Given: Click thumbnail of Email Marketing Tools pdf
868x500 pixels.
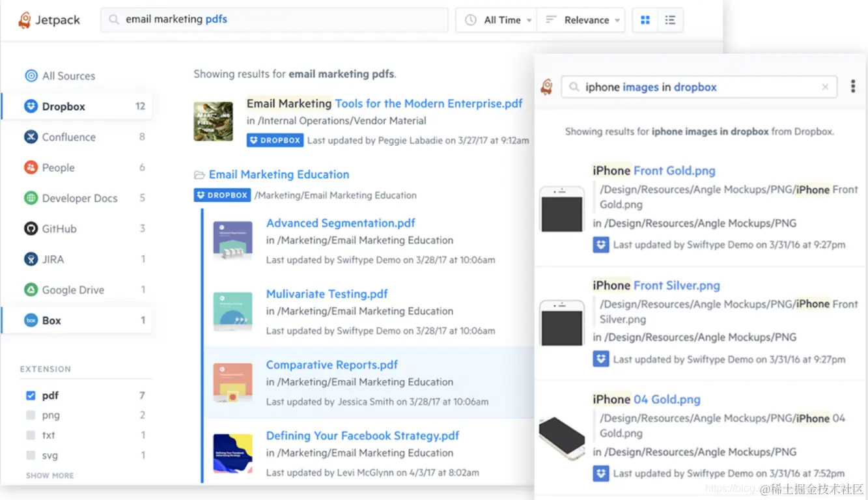Looking at the screenshot, I should [214, 121].
